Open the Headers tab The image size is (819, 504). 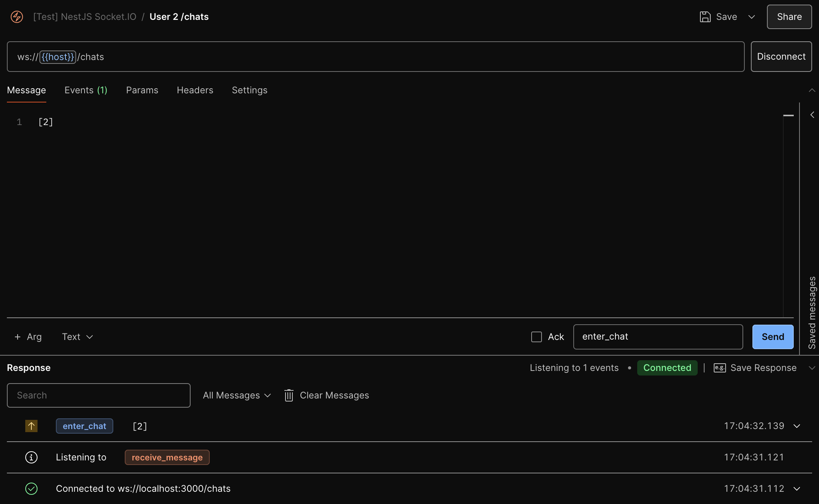195,90
